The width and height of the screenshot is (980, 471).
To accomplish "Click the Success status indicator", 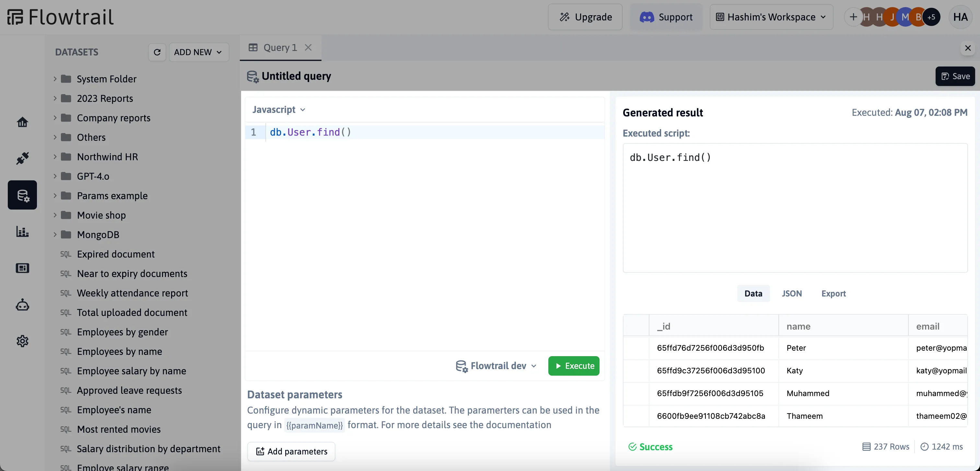I will click(x=650, y=447).
